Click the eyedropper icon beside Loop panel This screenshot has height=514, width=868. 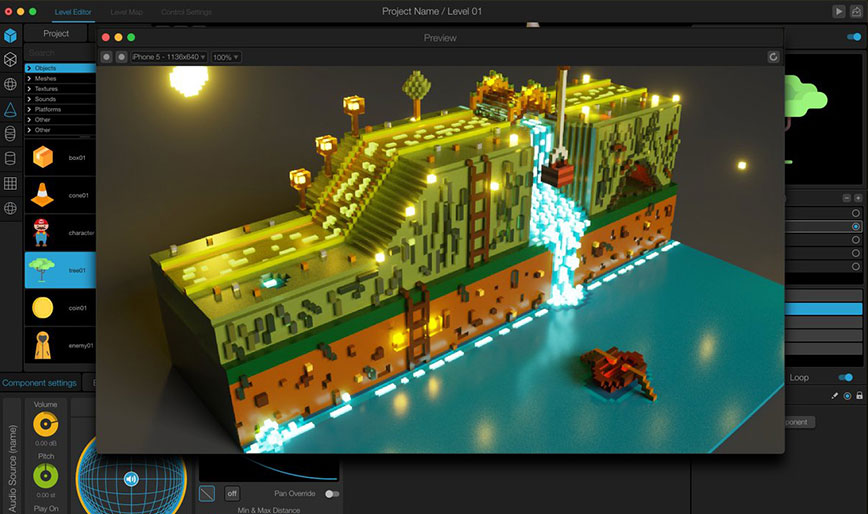coord(835,396)
